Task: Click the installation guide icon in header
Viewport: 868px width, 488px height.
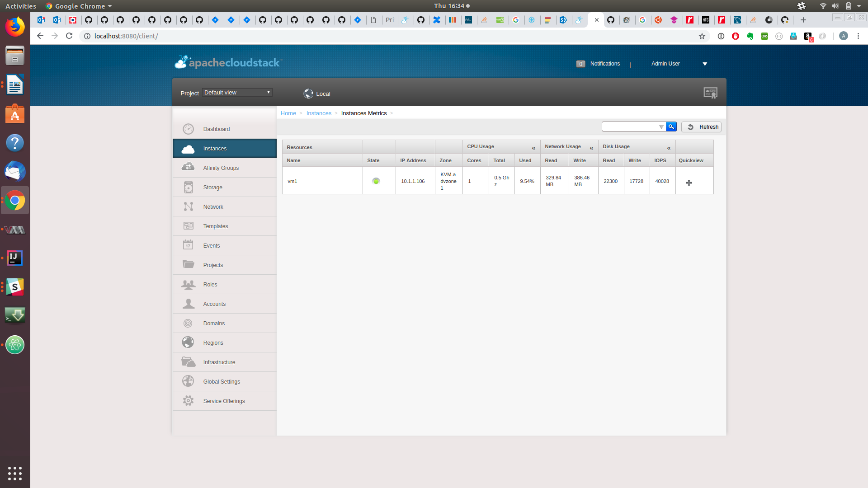Action: [x=710, y=93]
